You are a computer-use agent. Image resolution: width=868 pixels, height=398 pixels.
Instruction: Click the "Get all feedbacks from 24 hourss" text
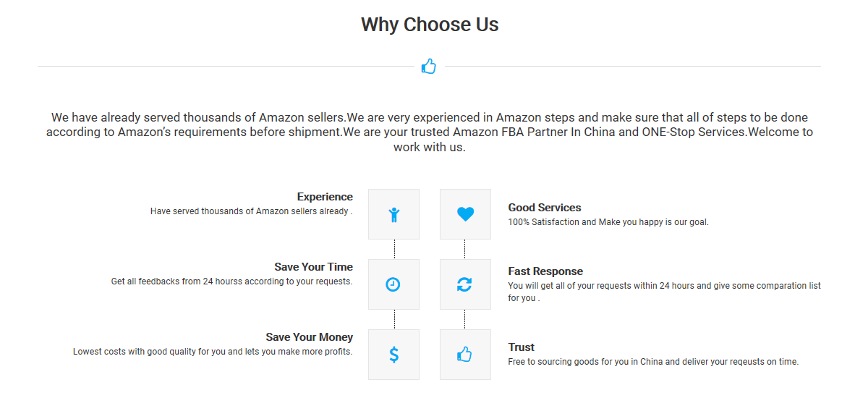(x=231, y=281)
